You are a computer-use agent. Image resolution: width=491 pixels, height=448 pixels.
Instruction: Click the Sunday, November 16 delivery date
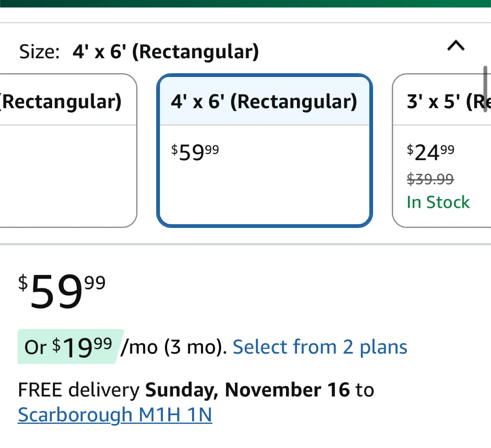248,390
